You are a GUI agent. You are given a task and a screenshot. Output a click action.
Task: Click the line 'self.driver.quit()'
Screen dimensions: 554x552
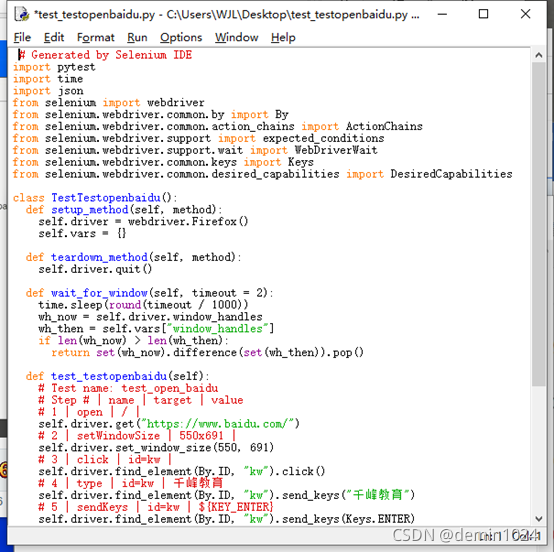tap(95, 269)
